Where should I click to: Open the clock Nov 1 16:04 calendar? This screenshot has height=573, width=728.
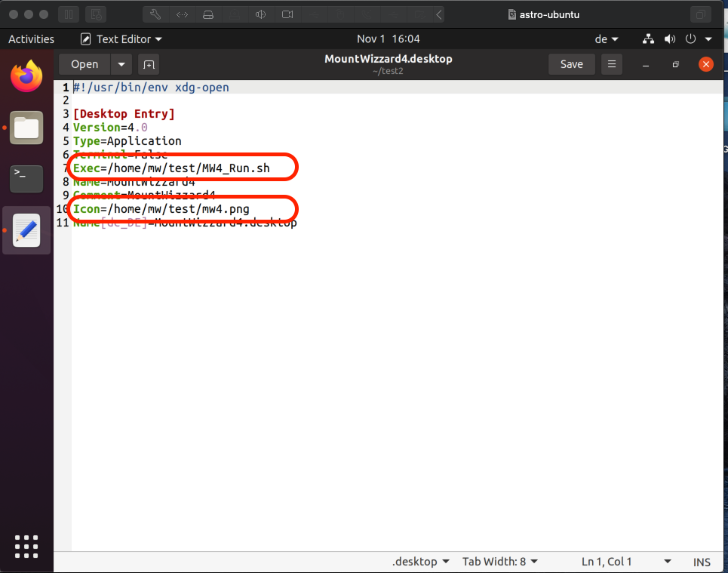[x=389, y=39]
